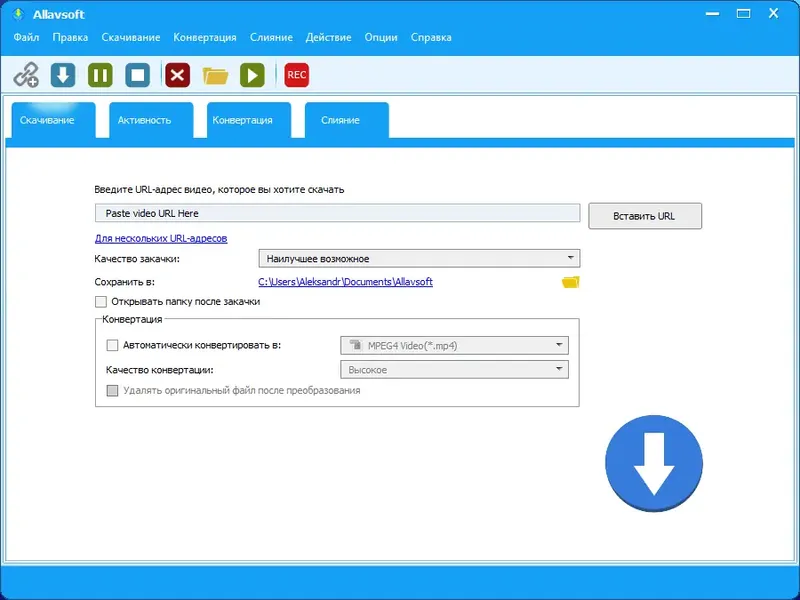The image size is (800, 600).
Task: Check Автоматически конвертировать в option
Action: pyautogui.click(x=114, y=345)
